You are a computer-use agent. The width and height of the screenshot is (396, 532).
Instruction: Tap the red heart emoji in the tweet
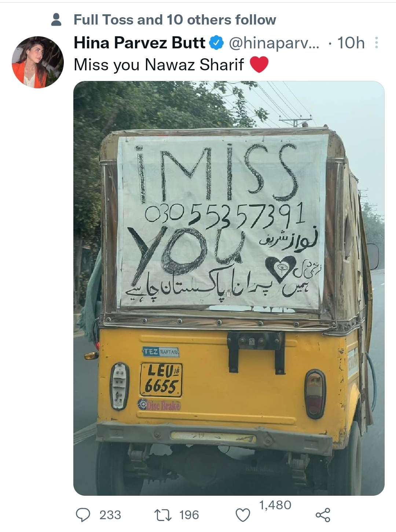[x=259, y=65]
